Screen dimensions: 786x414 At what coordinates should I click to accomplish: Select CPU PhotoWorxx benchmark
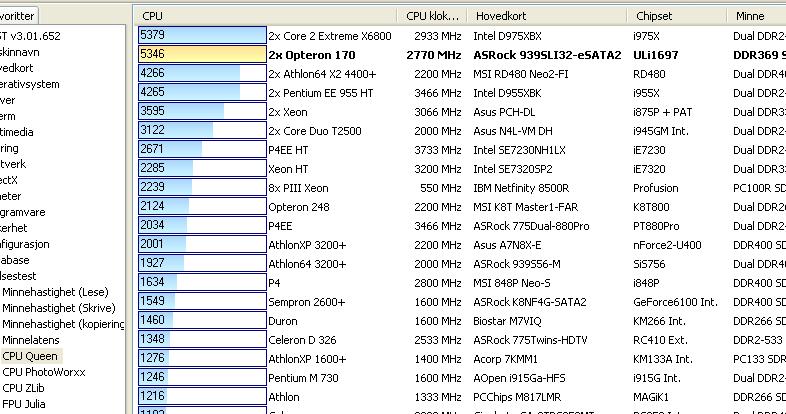(44, 372)
